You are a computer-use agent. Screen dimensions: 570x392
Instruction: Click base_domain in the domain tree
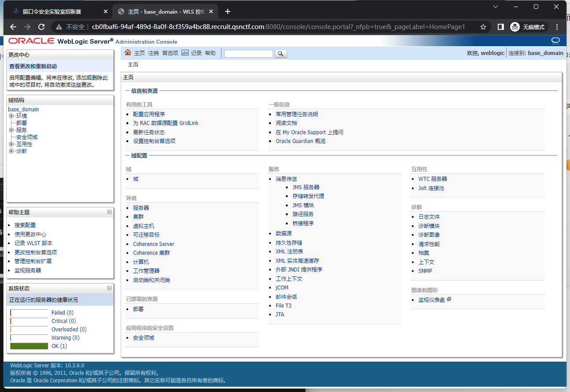click(23, 109)
